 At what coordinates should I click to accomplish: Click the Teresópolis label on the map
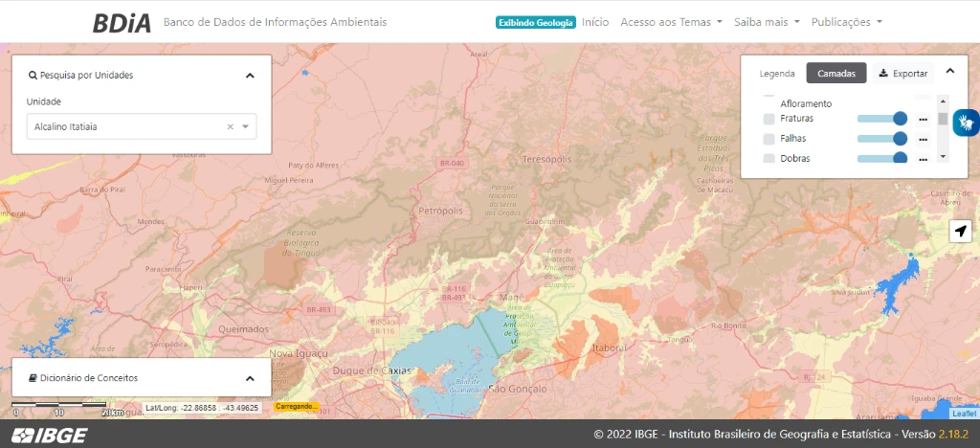coord(546,159)
